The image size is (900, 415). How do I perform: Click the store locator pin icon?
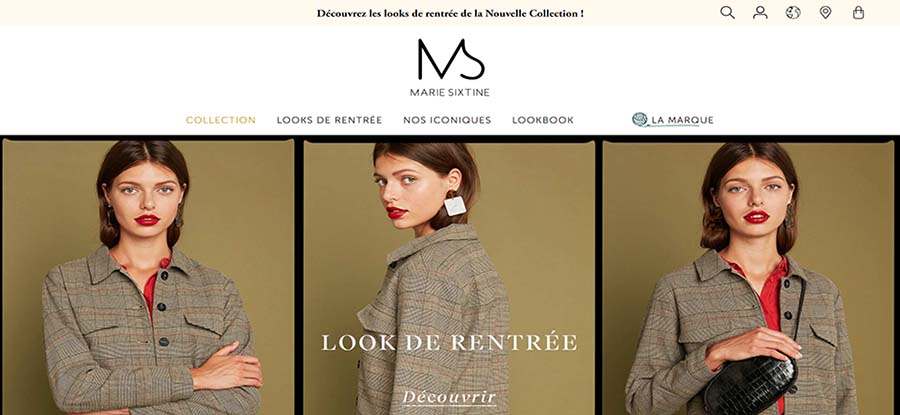(825, 13)
